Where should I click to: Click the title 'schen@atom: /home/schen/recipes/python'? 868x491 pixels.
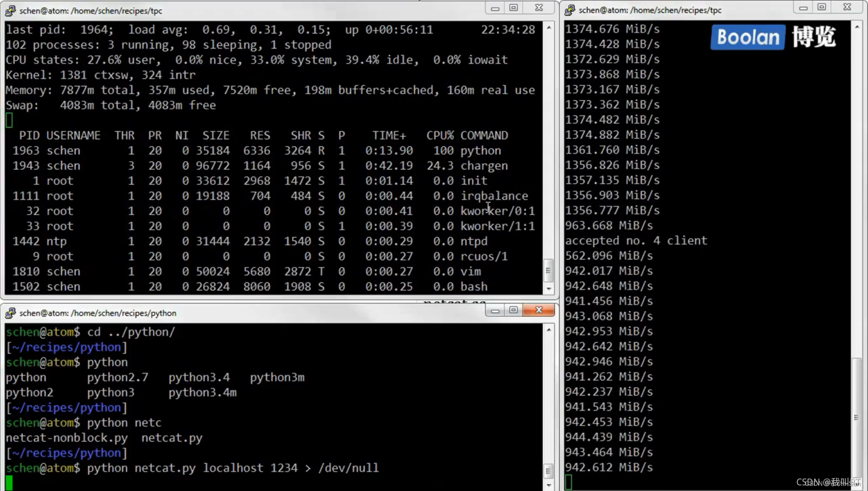(x=98, y=313)
